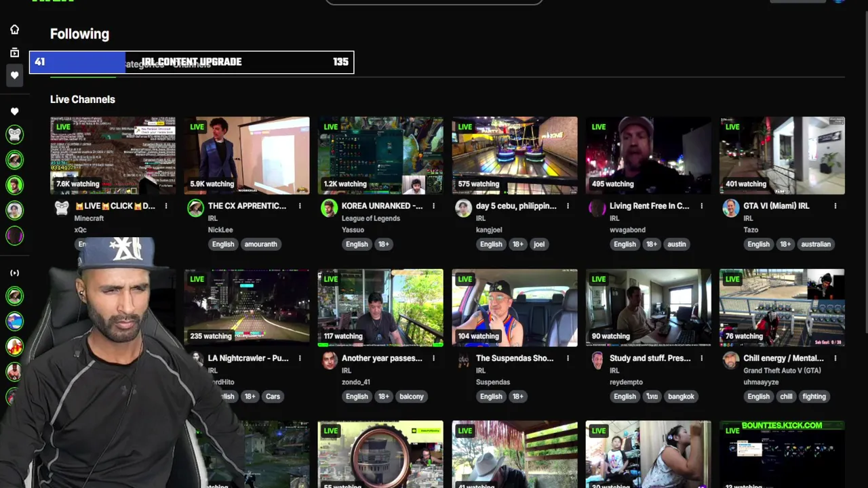Screen dimensions: 868x488
Task: Click the 'Following' page heading
Action: tap(79, 34)
